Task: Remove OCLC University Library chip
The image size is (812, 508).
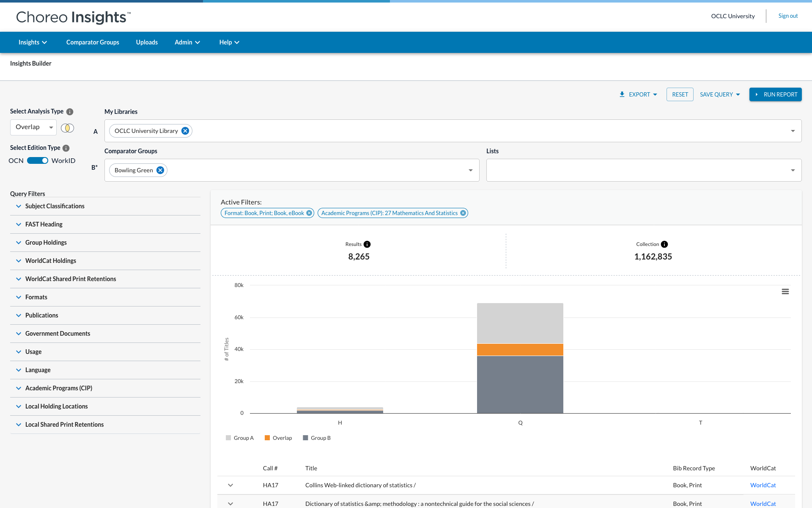Action: click(185, 131)
